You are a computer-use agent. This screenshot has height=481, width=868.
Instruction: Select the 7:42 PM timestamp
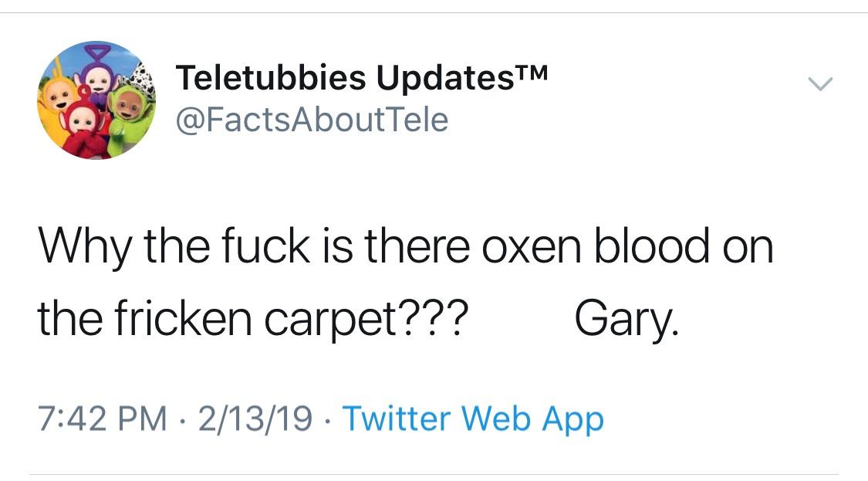pyautogui.click(x=103, y=418)
